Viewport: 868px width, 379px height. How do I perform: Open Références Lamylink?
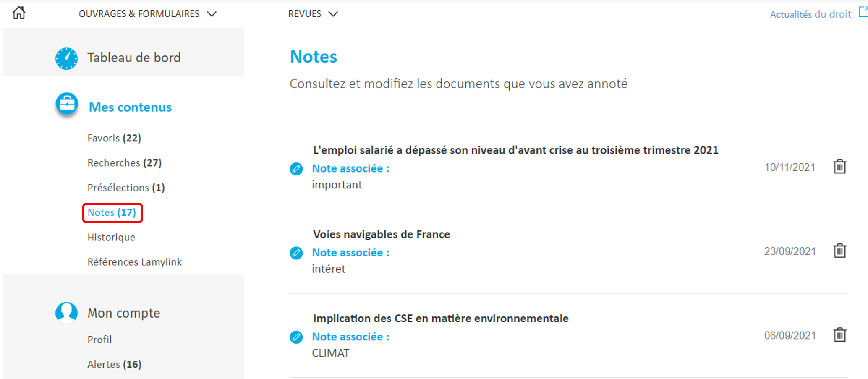pos(135,262)
